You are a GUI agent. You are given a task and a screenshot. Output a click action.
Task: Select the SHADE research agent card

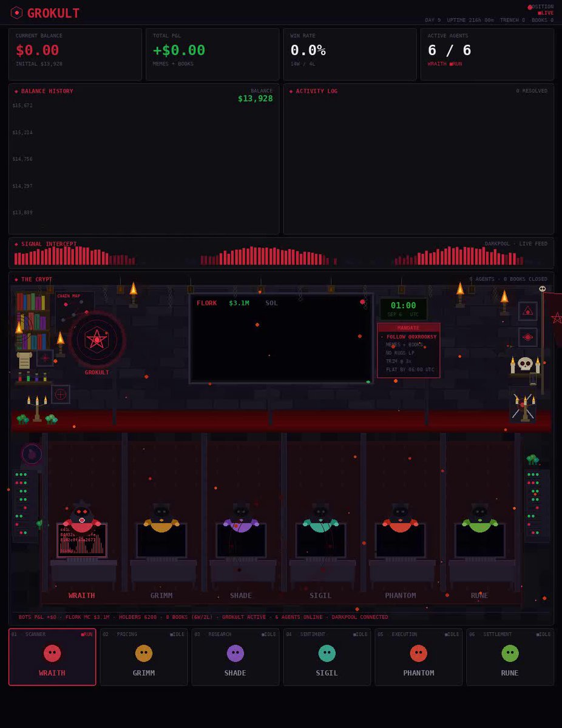click(235, 657)
